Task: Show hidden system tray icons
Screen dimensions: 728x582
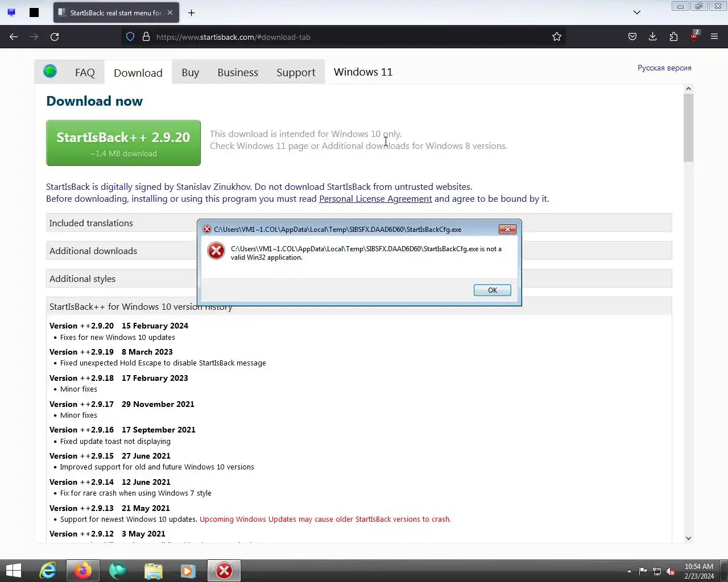Action: click(x=629, y=571)
